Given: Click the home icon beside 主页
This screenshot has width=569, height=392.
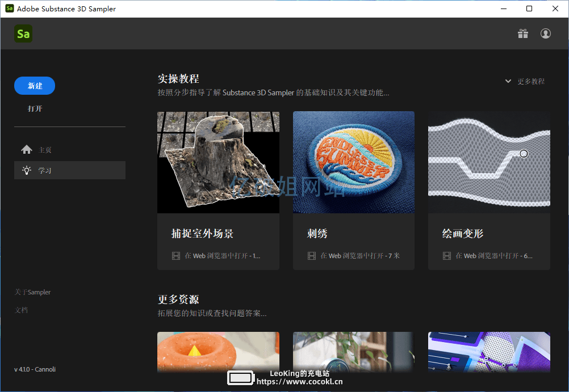Looking at the screenshot, I should click(x=27, y=149).
